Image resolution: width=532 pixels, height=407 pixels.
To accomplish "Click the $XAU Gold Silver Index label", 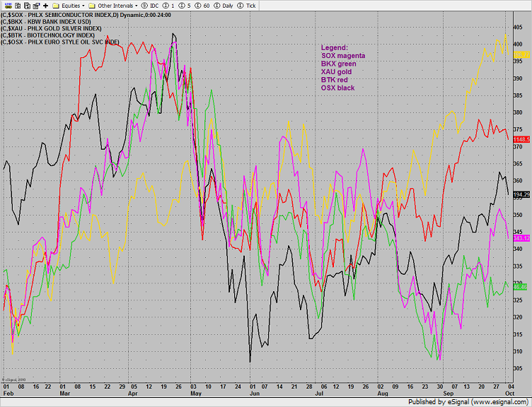I will pos(51,28).
